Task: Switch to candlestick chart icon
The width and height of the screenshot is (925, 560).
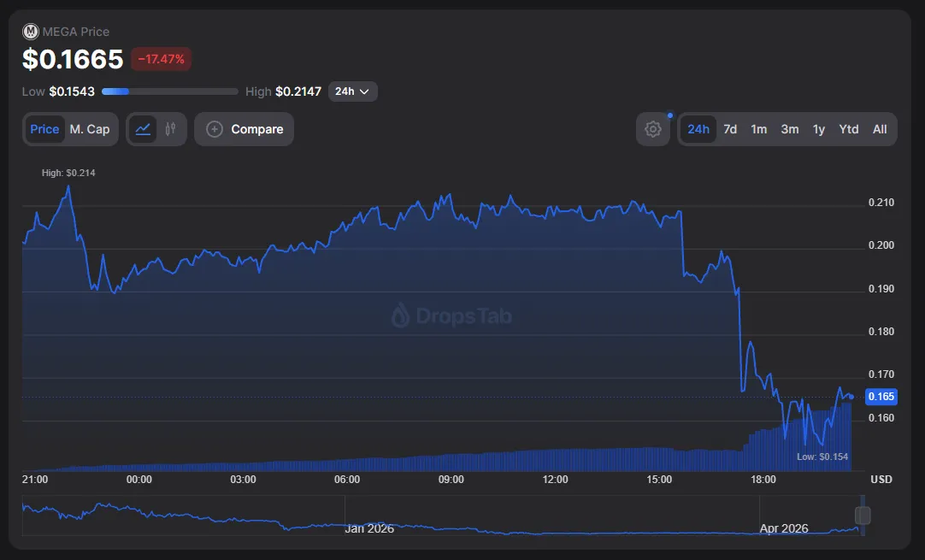Action: click(171, 129)
